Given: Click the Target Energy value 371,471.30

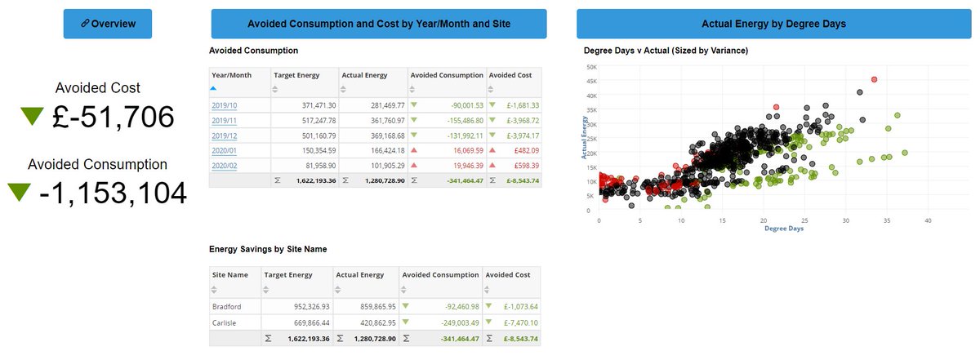Looking at the screenshot, I should pos(319,105).
